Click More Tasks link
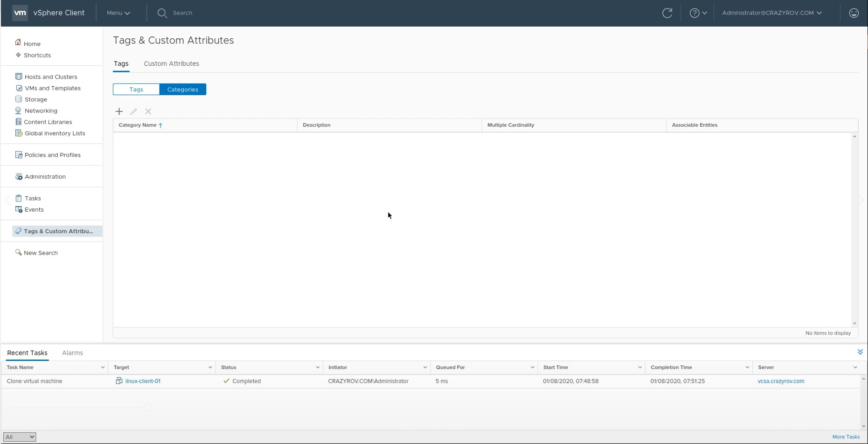 (846, 437)
